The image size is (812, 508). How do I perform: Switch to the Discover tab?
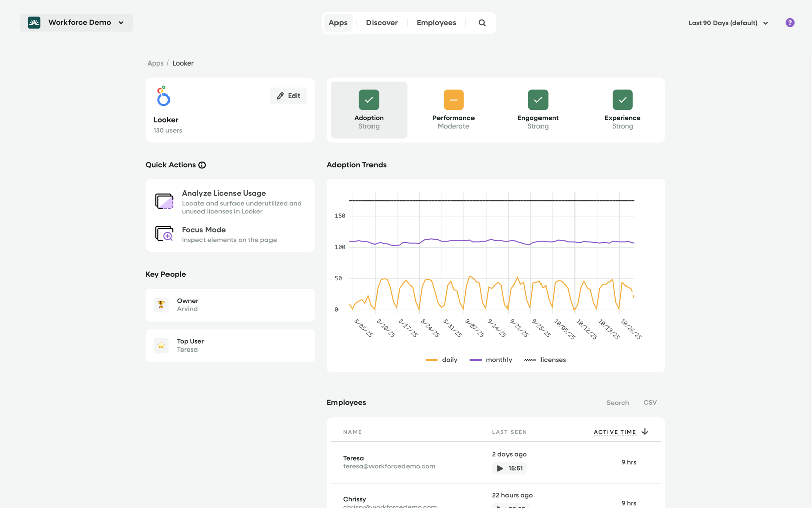pyautogui.click(x=382, y=22)
